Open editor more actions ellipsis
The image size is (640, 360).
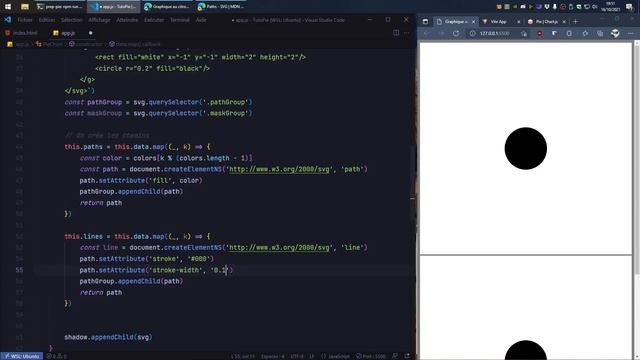click(407, 33)
